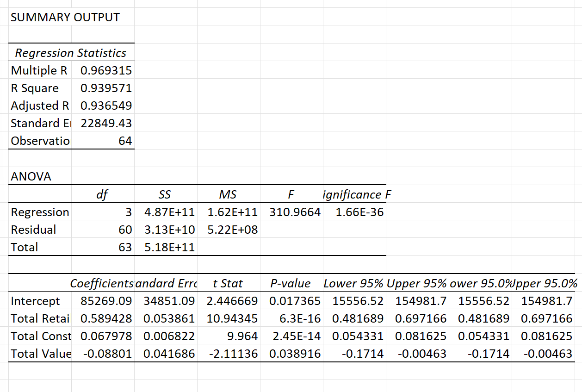The width and height of the screenshot is (582, 392).
Task: Click the Regression Statistics header cell
Action: coord(70,53)
